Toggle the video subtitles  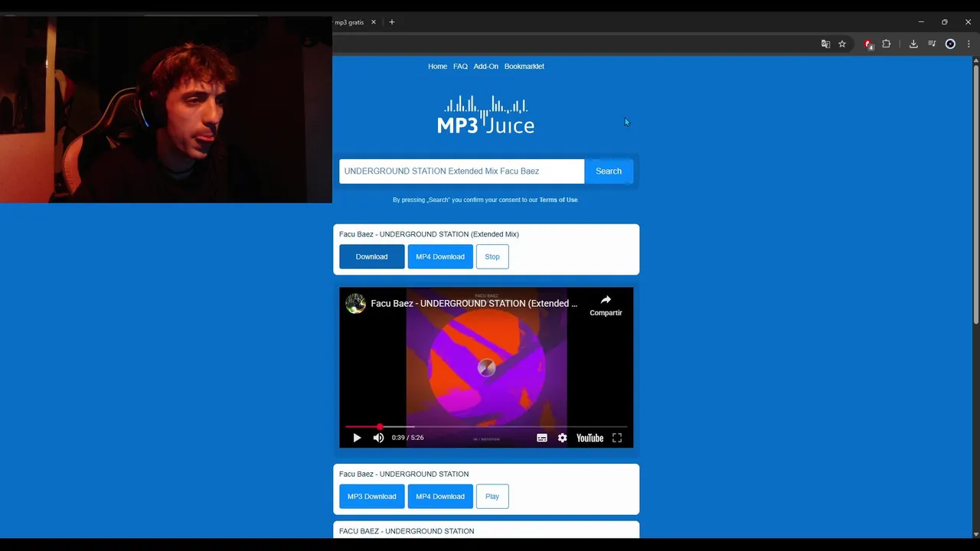click(x=542, y=438)
